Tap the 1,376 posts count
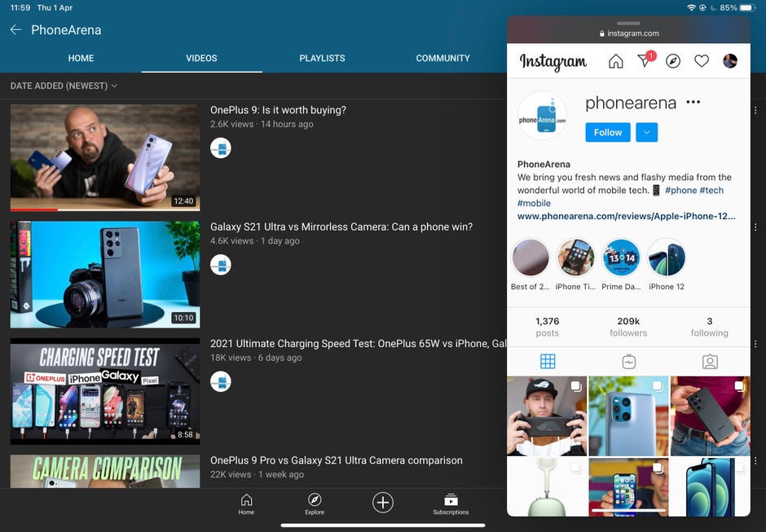Screen dimensions: 766x532 [x=547, y=327]
